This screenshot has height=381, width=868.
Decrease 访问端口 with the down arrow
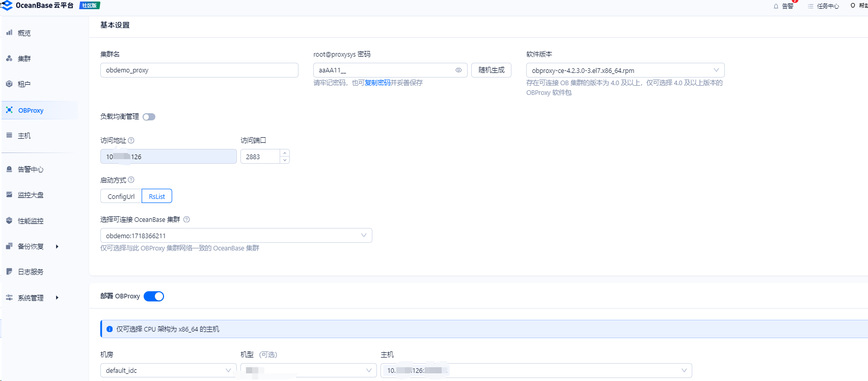click(x=285, y=160)
